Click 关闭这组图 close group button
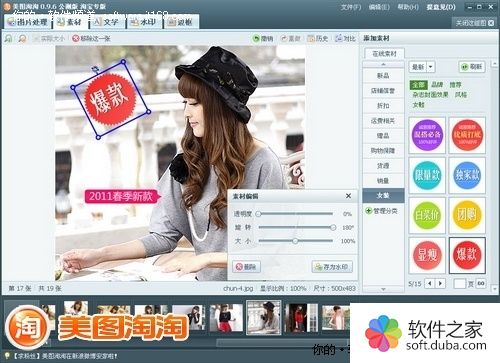The width and height of the screenshot is (500, 363). pyautogui.click(x=475, y=23)
